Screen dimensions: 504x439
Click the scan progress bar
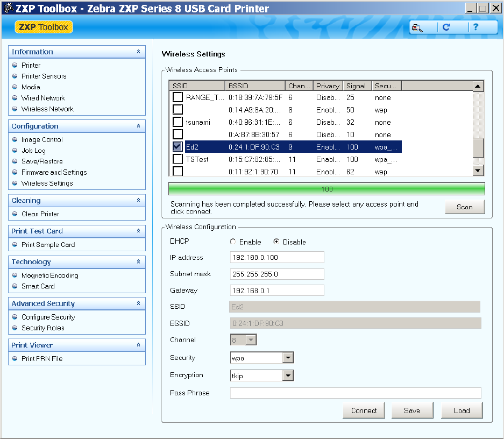pos(326,189)
